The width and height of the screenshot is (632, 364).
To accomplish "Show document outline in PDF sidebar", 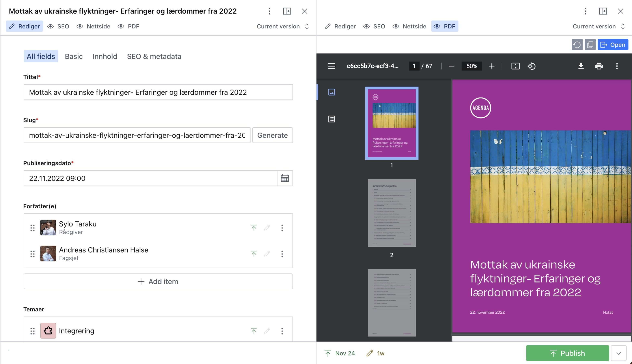I will coord(332,119).
